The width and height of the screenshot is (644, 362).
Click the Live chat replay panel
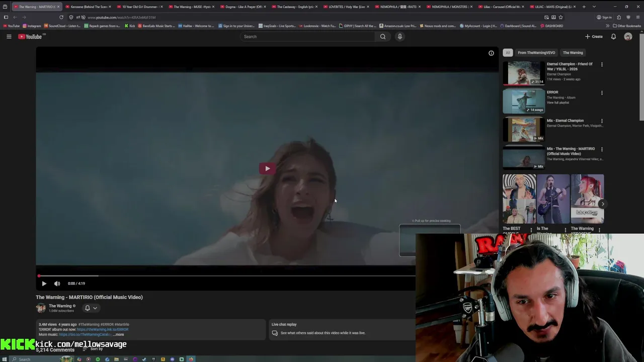pyautogui.click(x=342, y=329)
